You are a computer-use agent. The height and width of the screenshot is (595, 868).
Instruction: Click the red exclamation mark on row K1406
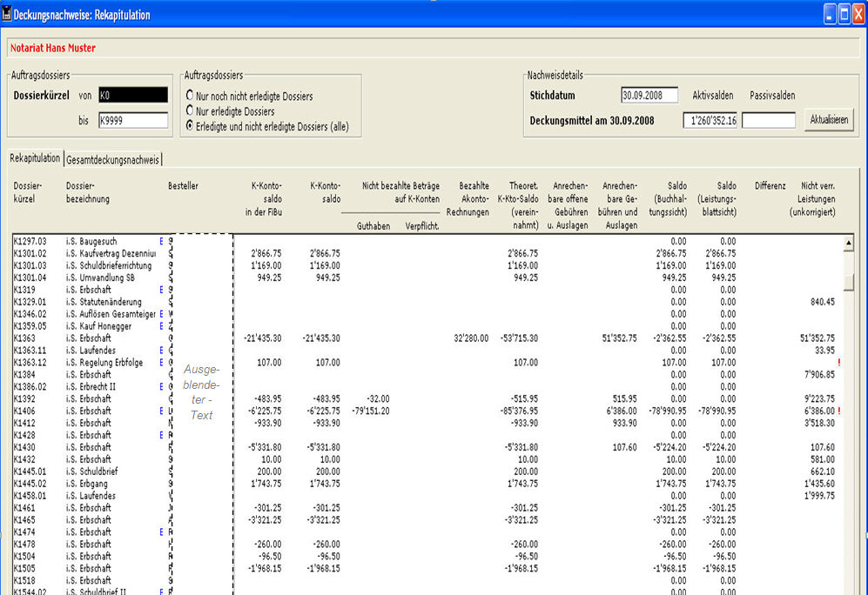838,411
